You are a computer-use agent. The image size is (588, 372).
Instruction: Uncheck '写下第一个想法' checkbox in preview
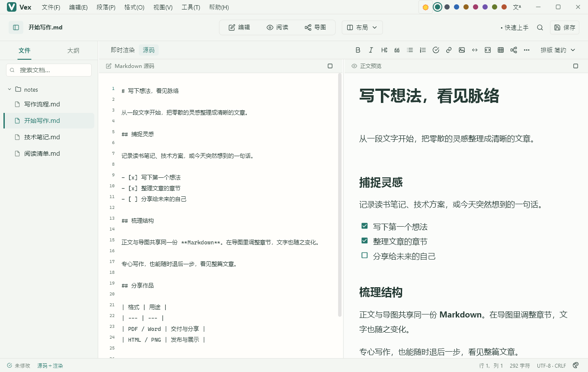(x=364, y=226)
